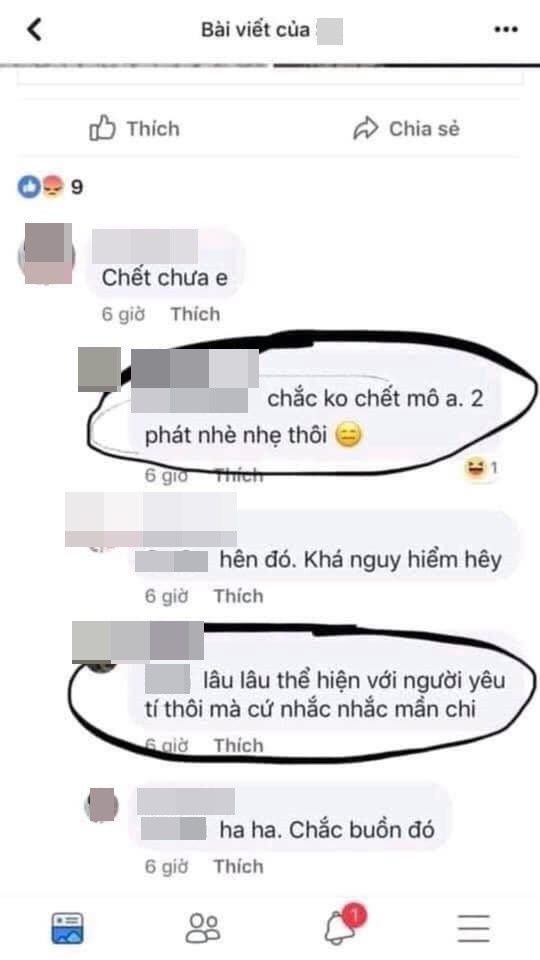Tap the Chia sẻ share arrow button
Viewport: 540px width, 960px height.
pyautogui.click(x=407, y=129)
